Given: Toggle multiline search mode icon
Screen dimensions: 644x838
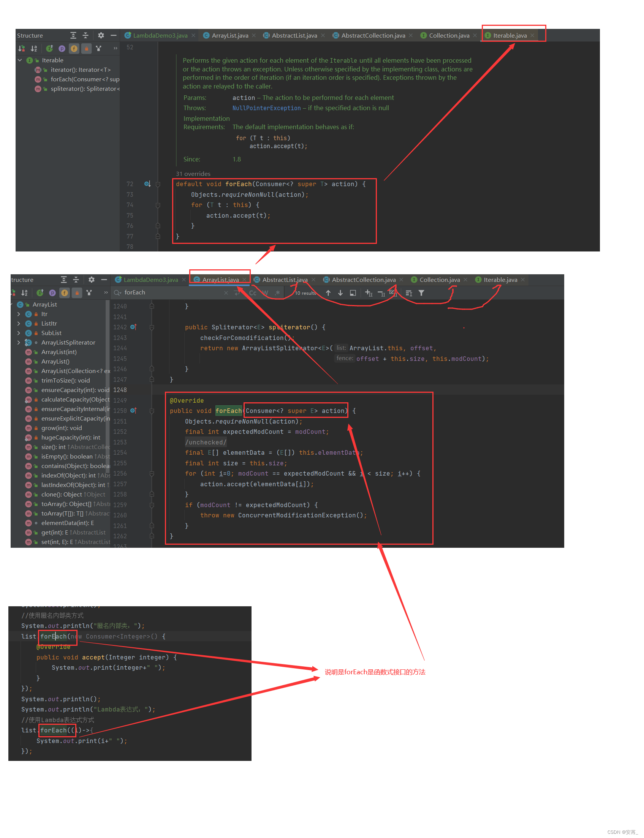Looking at the screenshot, I should tap(409, 293).
